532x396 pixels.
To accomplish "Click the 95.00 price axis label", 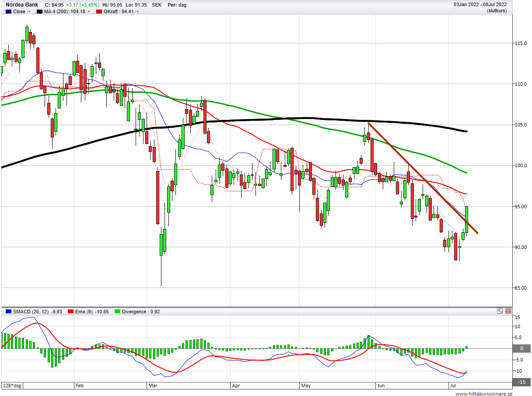I will pyautogui.click(x=521, y=206).
